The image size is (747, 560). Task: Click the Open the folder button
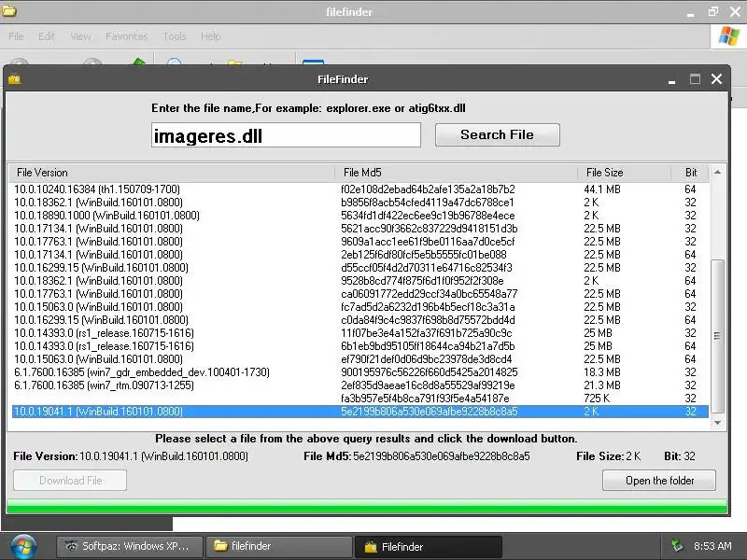click(659, 480)
